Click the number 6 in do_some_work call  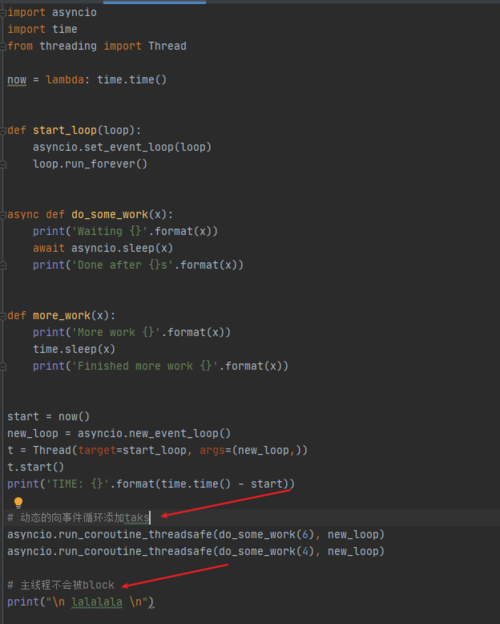pos(305,534)
